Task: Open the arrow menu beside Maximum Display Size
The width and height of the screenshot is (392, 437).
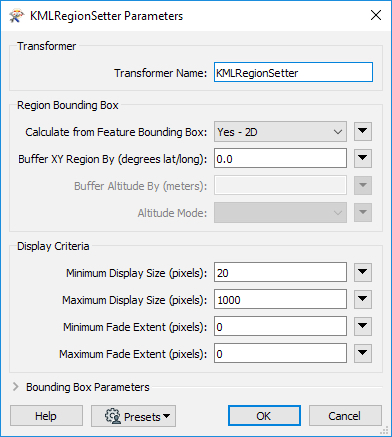Action: 363,300
